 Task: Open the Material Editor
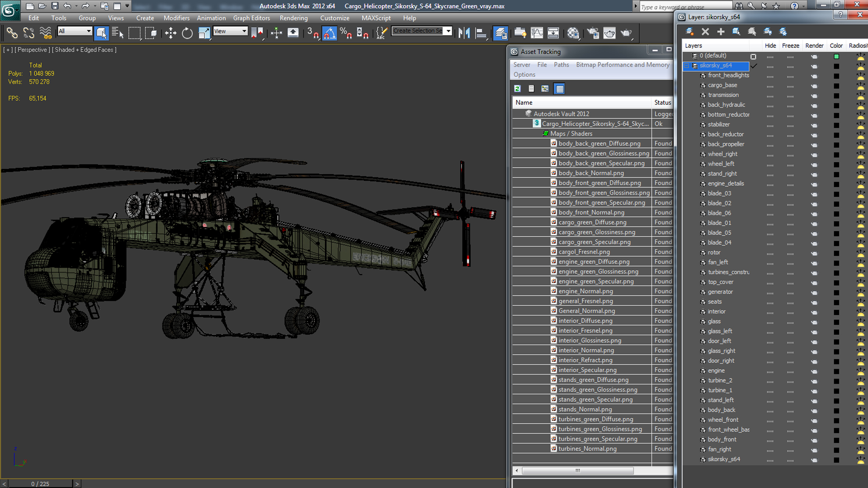click(573, 33)
